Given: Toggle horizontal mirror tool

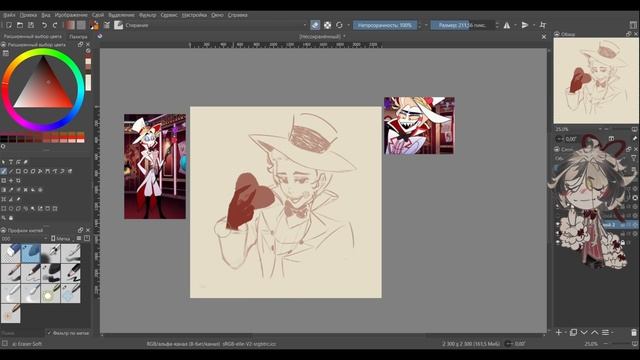Looking at the screenshot, I should (x=507, y=25).
